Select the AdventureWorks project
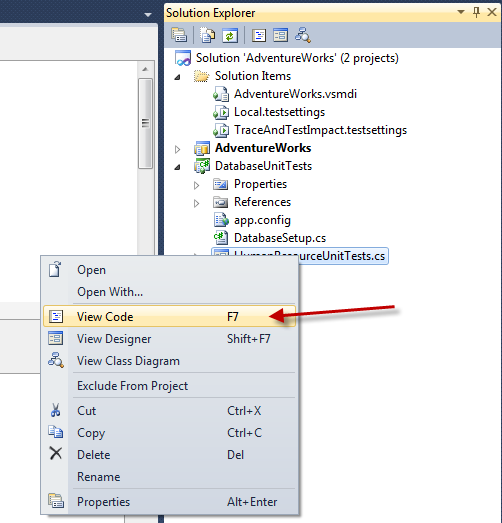Viewport: 502px width, 523px height. click(x=263, y=148)
